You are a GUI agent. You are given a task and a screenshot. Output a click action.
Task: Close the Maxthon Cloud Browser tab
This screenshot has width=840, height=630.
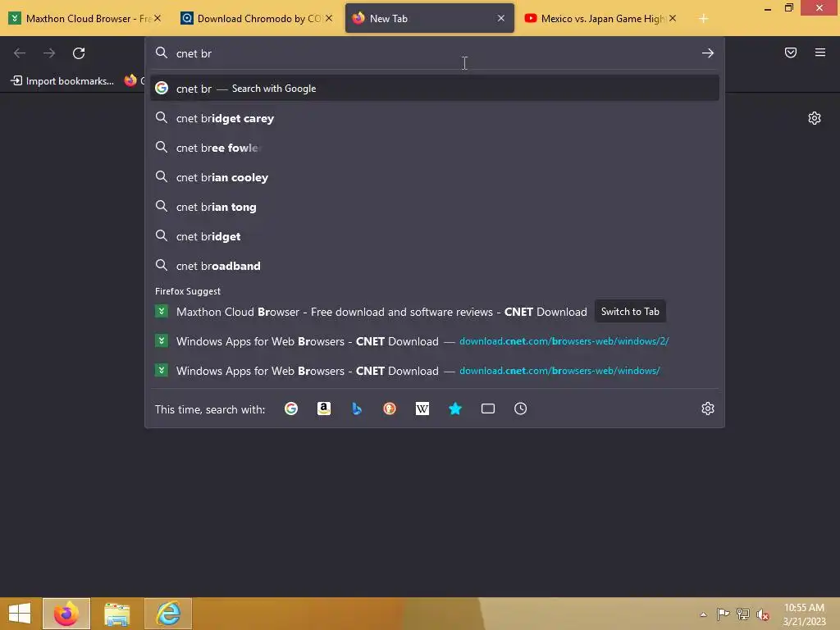click(157, 18)
